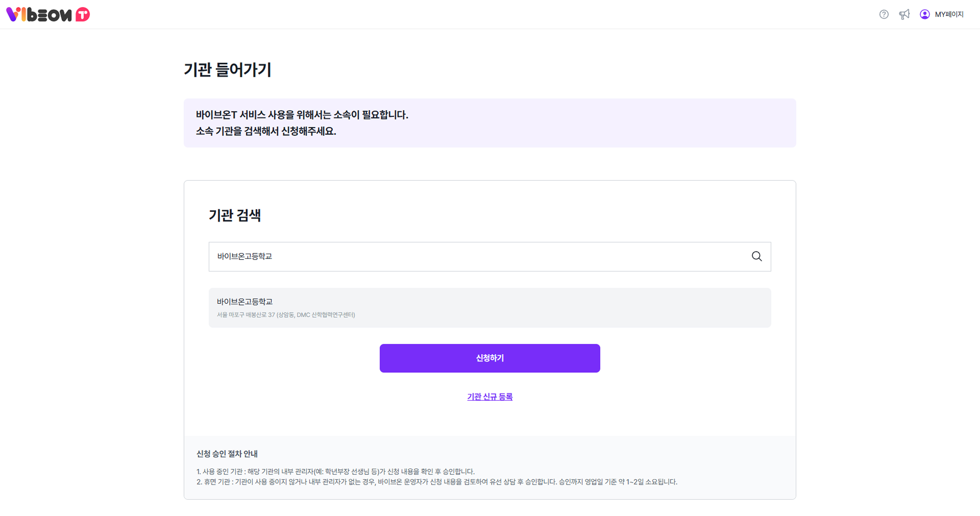This screenshot has height=516, width=980.
Task: Click the banner line 소속 기관을 검색해서 신청해주세요
Action: pyautogui.click(x=266, y=131)
